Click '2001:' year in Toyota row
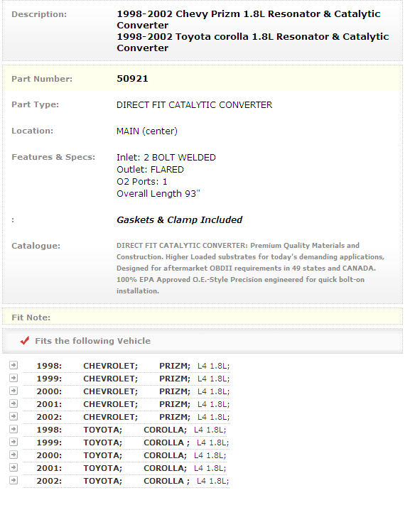The width and height of the screenshot is (405, 532). point(49,468)
